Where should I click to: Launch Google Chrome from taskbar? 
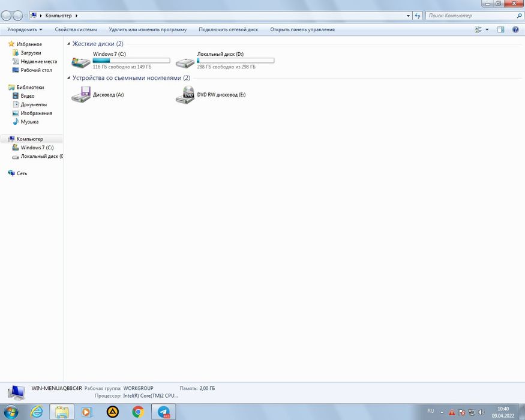[138, 412]
